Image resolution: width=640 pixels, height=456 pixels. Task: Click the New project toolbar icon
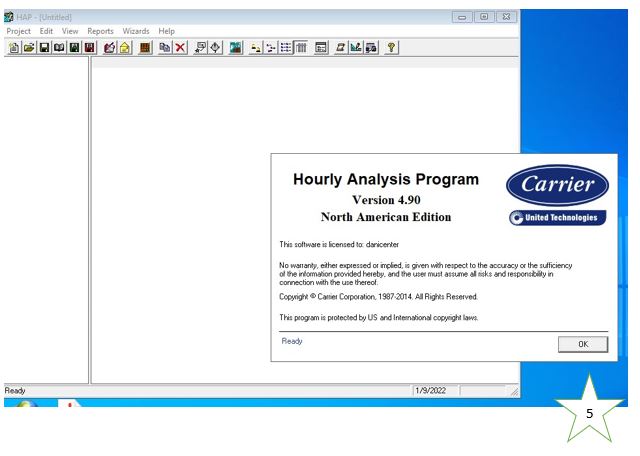click(13, 47)
